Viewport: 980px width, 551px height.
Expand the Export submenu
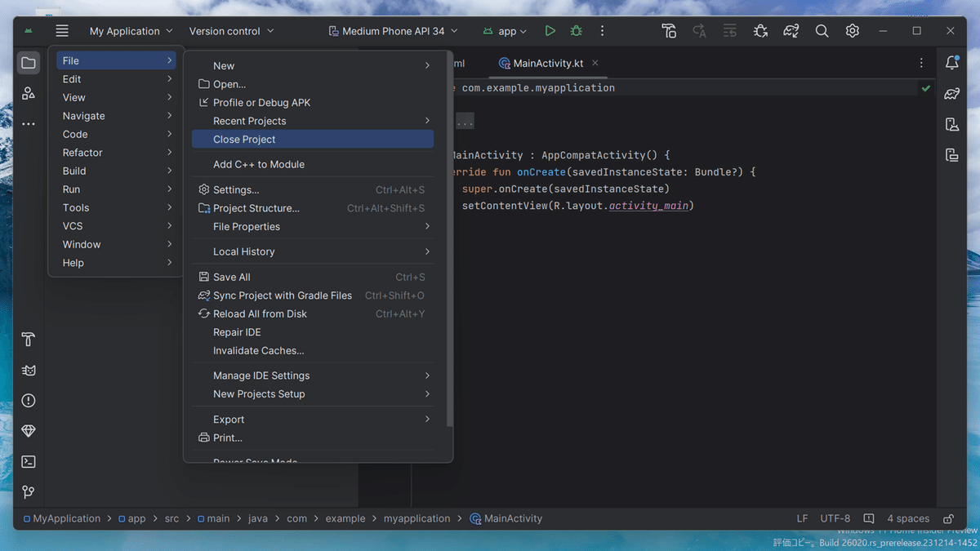click(313, 420)
